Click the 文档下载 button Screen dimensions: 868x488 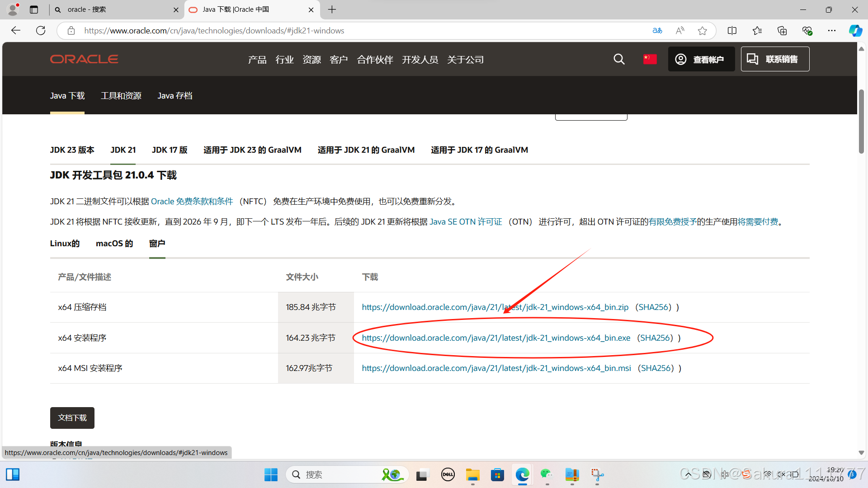(72, 418)
